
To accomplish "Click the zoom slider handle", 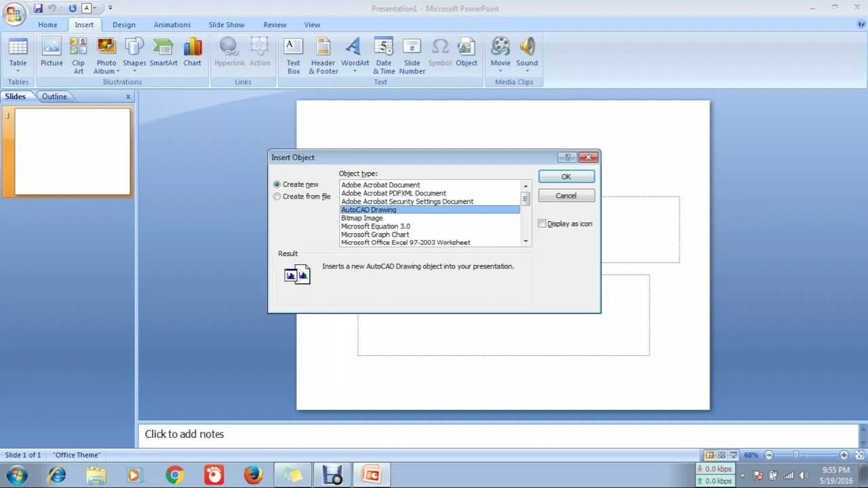I will click(796, 455).
